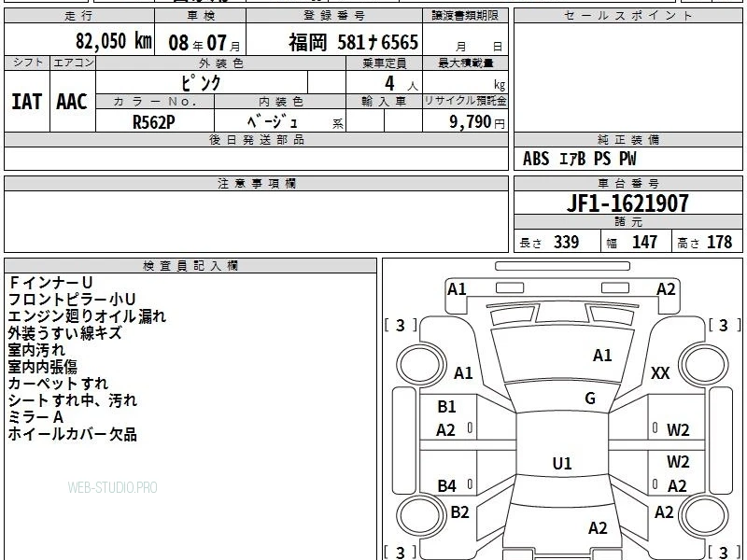Select the 走行 header cell
The width and height of the screenshot is (747, 560).
[79, 16]
